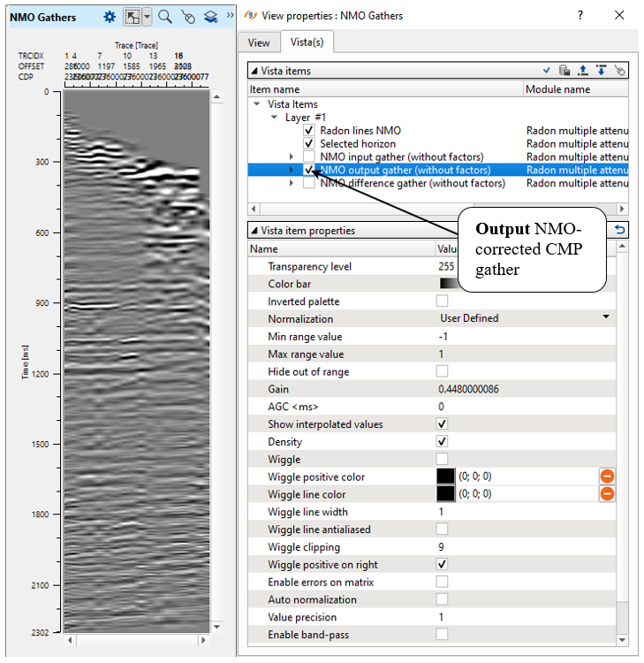The image size is (644, 663).
Task: Open the Normalization dropdown
Action: (606, 317)
